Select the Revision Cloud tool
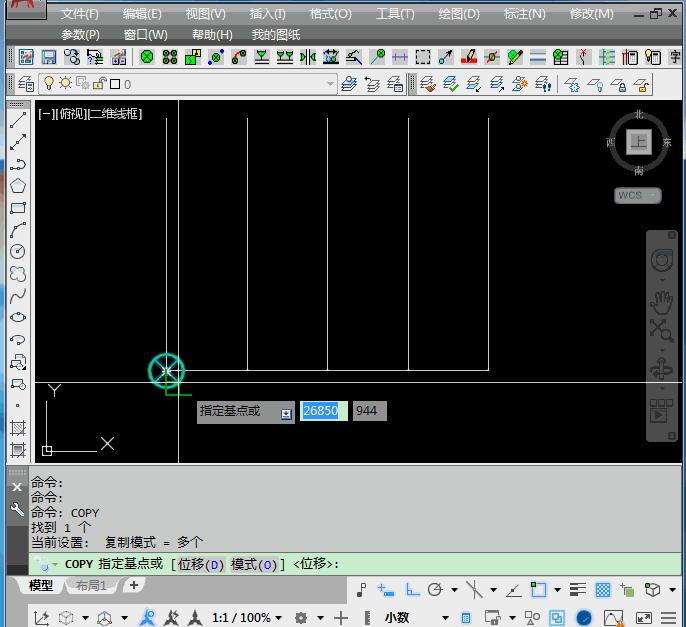 18,274
